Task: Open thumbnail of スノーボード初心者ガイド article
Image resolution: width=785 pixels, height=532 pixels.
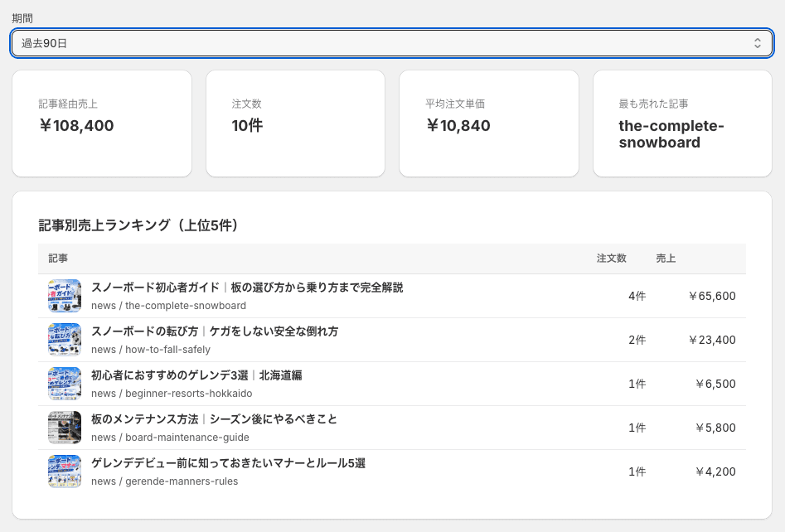Action: (x=65, y=296)
